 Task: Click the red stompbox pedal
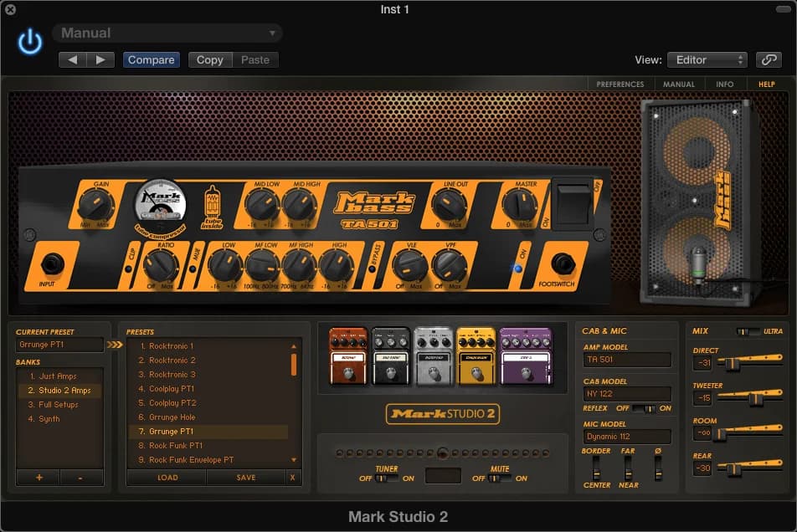(x=349, y=356)
